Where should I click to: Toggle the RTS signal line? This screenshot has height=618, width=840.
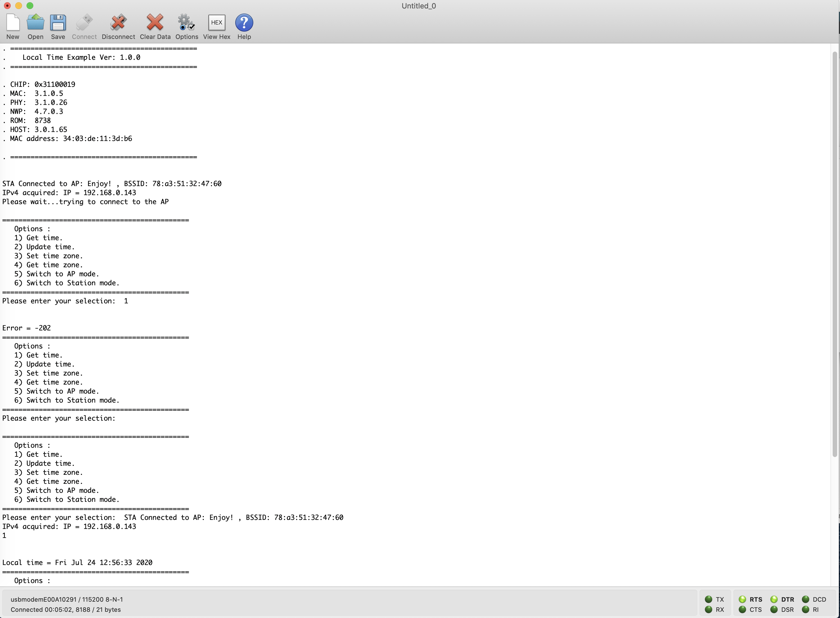(x=742, y=599)
